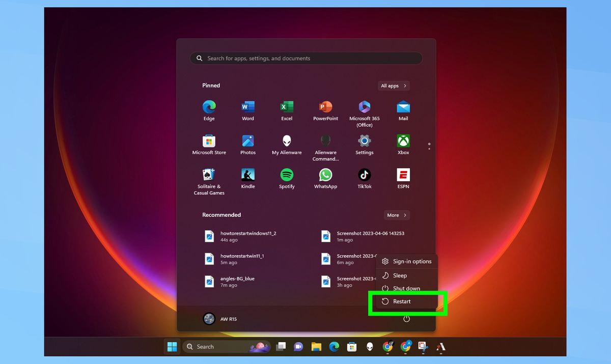Start Spotify from pinned apps

click(x=286, y=176)
